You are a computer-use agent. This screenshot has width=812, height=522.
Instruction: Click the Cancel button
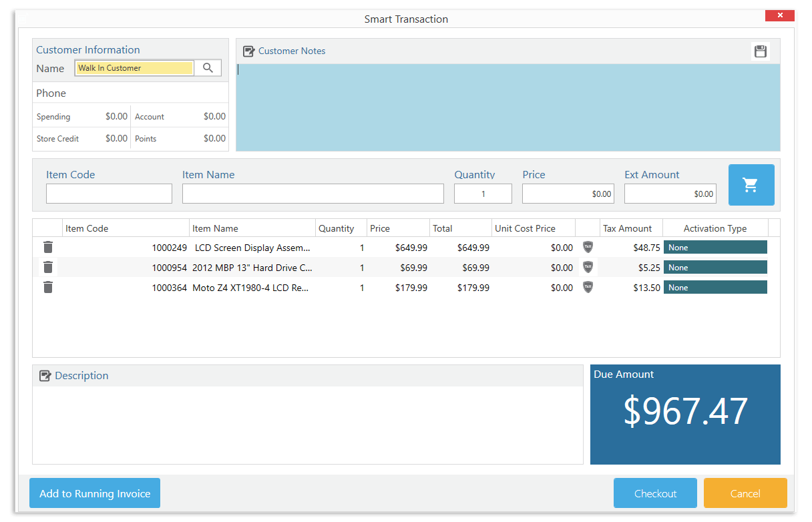pos(745,493)
